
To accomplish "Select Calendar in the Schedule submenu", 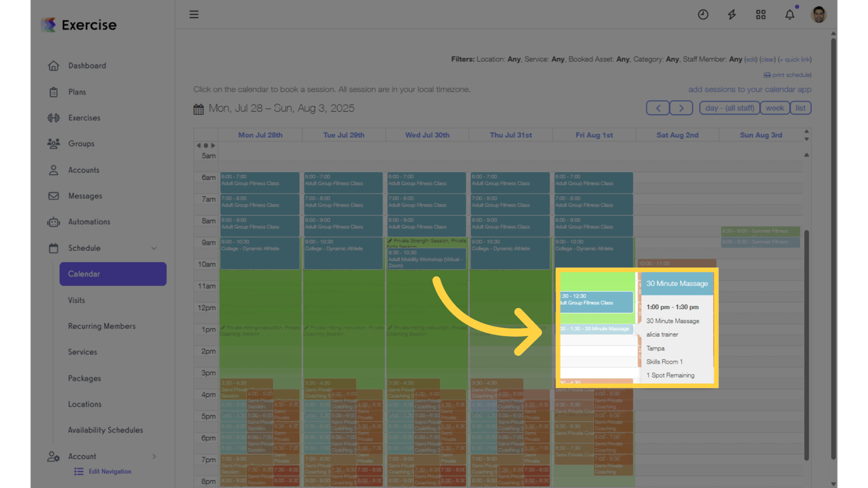I will point(113,274).
